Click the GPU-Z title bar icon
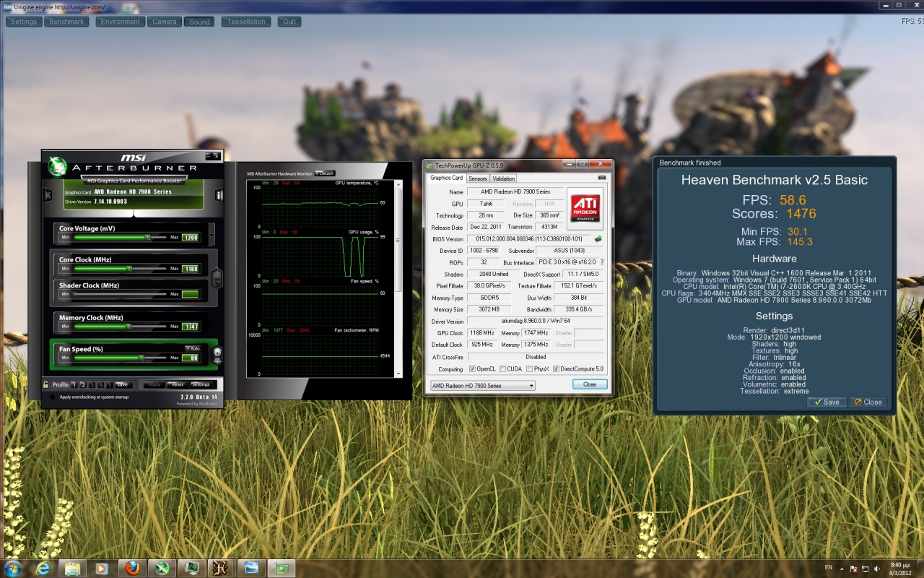 click(429, 165)
